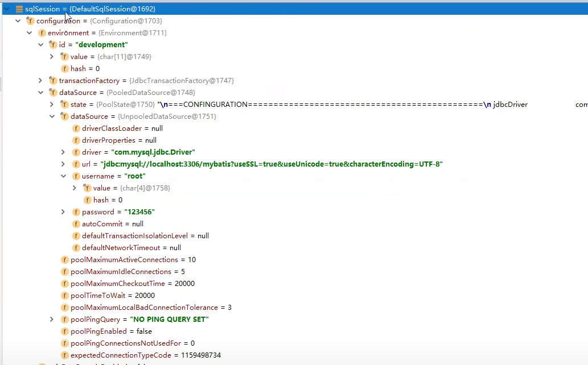Click the field icon next to driverClassLoader
This screenshot has width=588, height=365.
tap(76, 128)
